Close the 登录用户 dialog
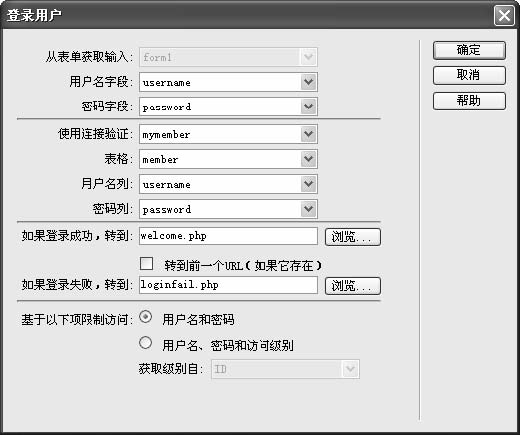 (504, 15)
